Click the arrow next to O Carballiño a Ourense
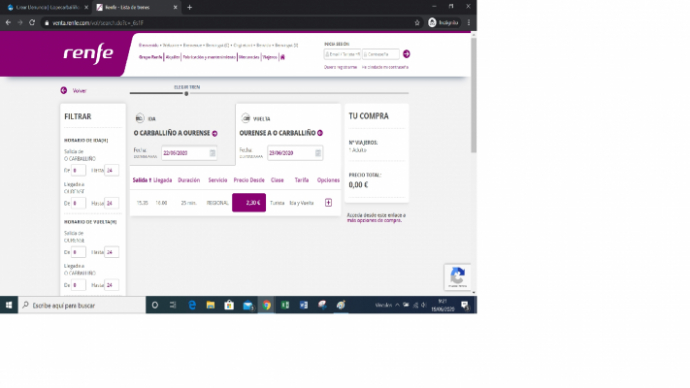 coord(215,133)
